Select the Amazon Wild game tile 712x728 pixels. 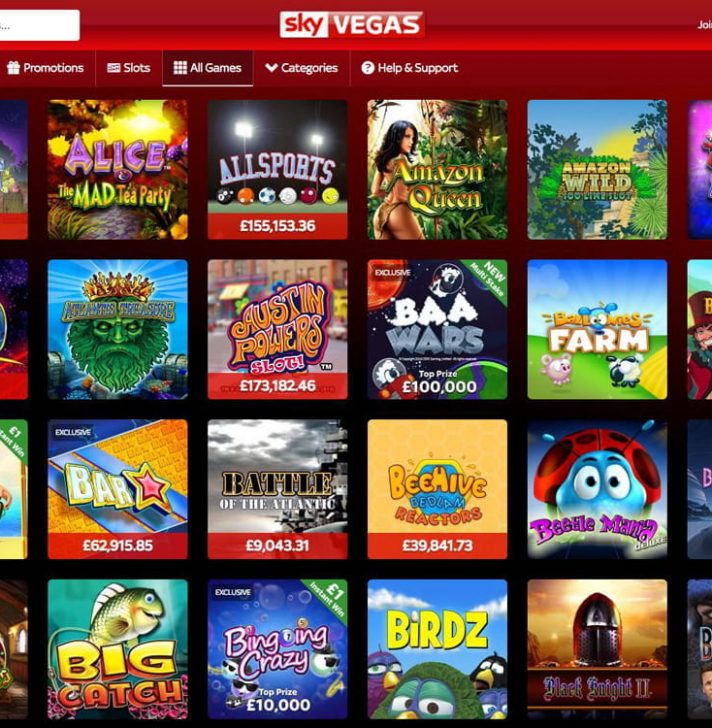click(x=597, y=169)
